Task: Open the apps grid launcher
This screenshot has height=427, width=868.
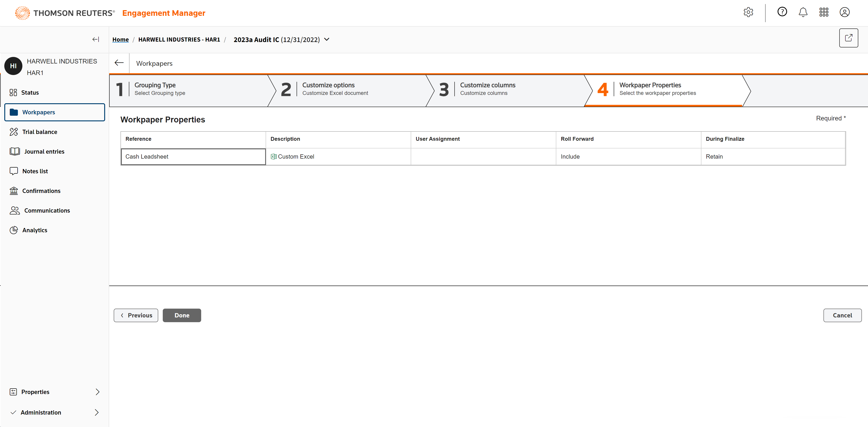Action: click(824, 12)
